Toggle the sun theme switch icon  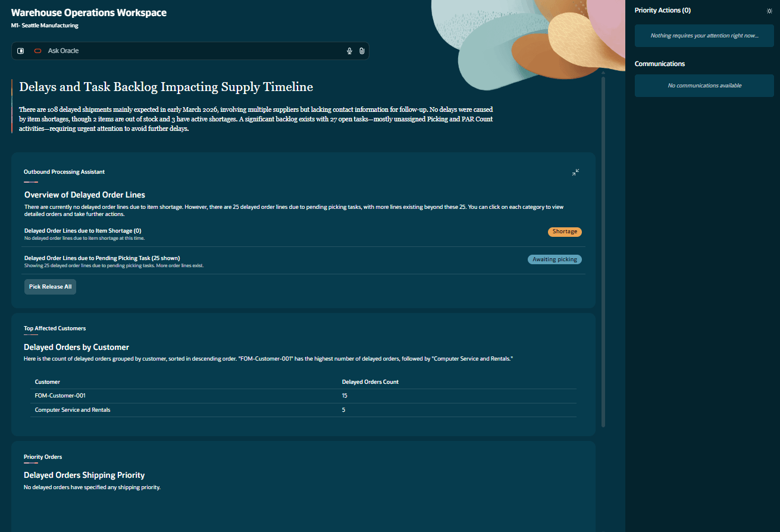[x=769, y=11]
